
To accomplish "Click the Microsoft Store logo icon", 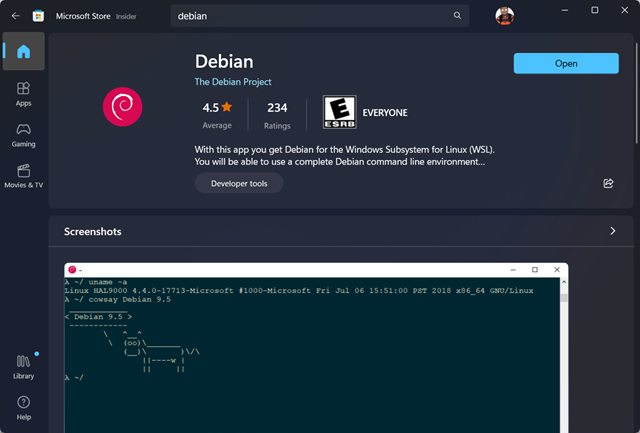I will [x=38, y=16].
